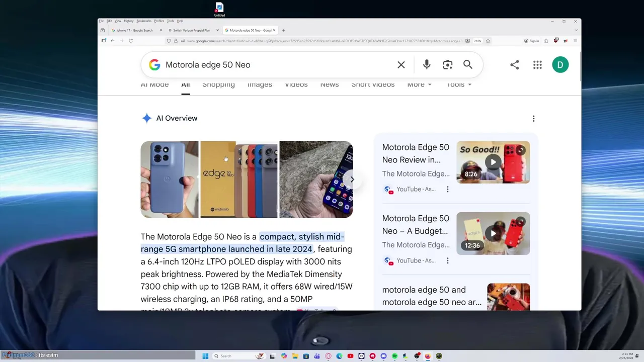Select the Short videos tab
Viewport: 644px width, 362px height.
[373, 84]
